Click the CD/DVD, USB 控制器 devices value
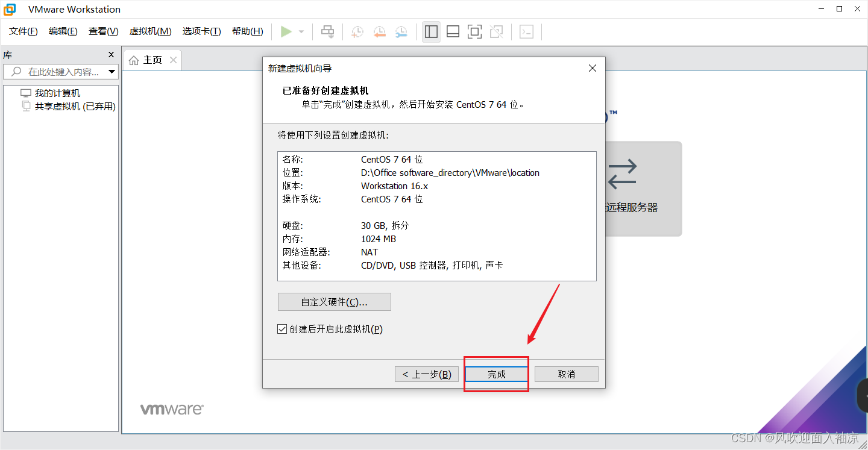Viewport: 868px width, 450px height. [432, 265]
